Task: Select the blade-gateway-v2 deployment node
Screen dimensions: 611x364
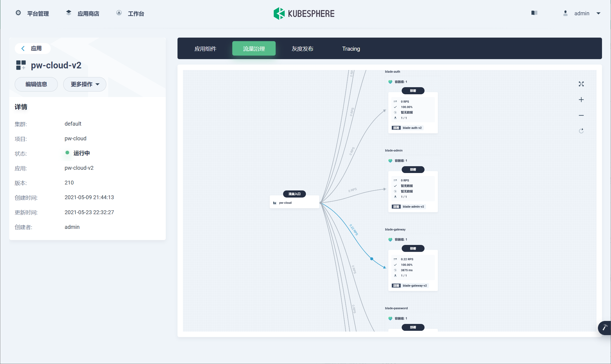Action: [x=413, y=270]
